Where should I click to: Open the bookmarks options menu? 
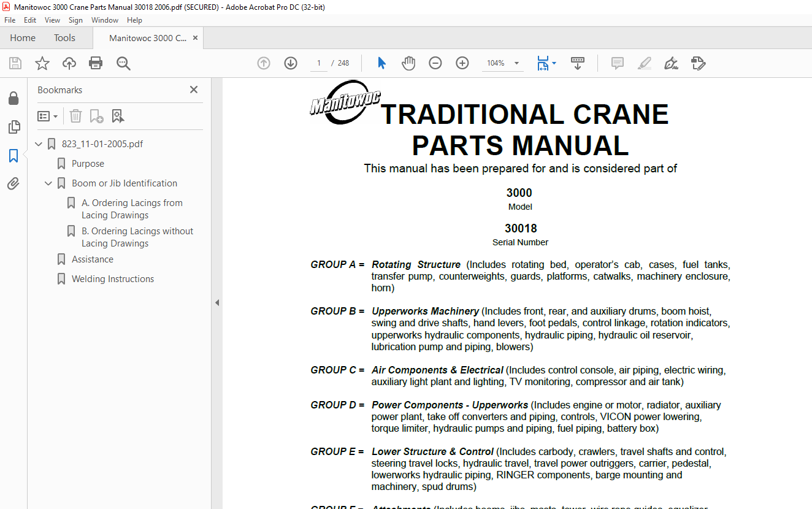(x=47, y=116)
